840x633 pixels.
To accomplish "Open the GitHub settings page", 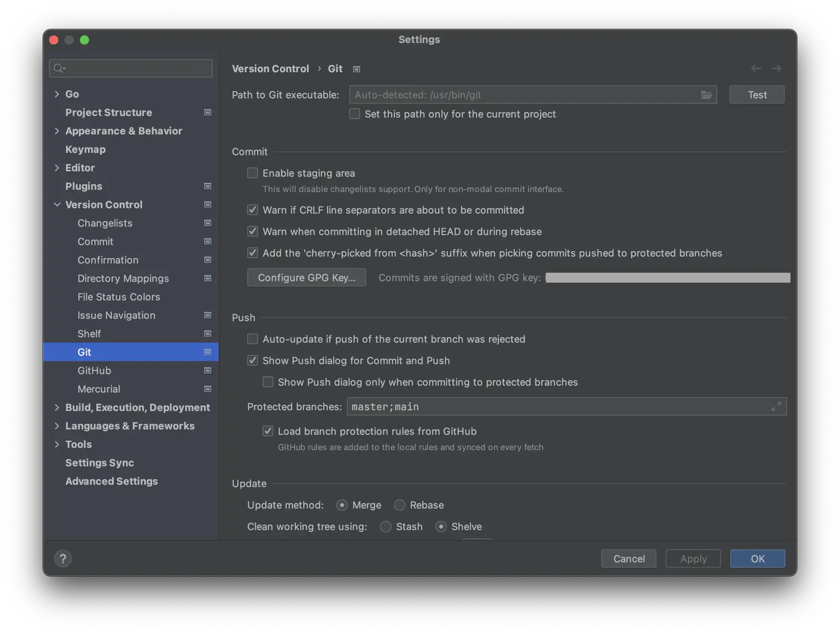I will click(x=94, y=371).
